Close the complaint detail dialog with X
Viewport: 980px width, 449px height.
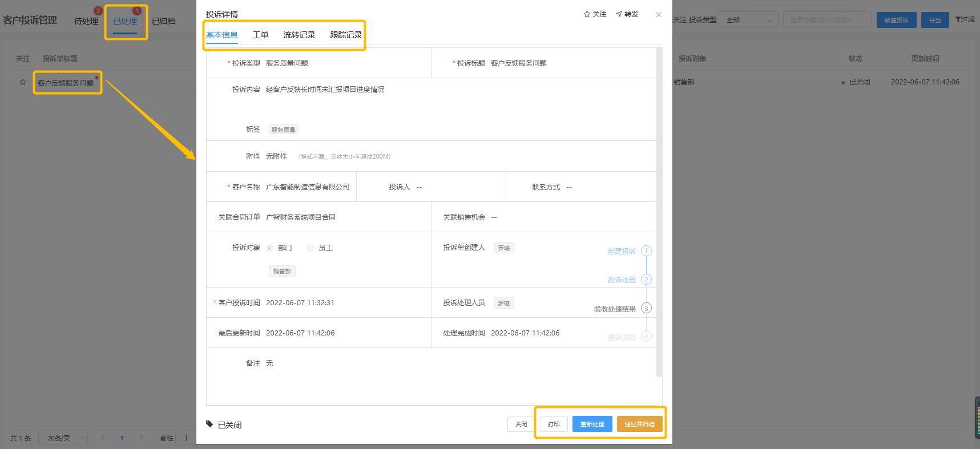pyautogui.click(x=659, y=15)
